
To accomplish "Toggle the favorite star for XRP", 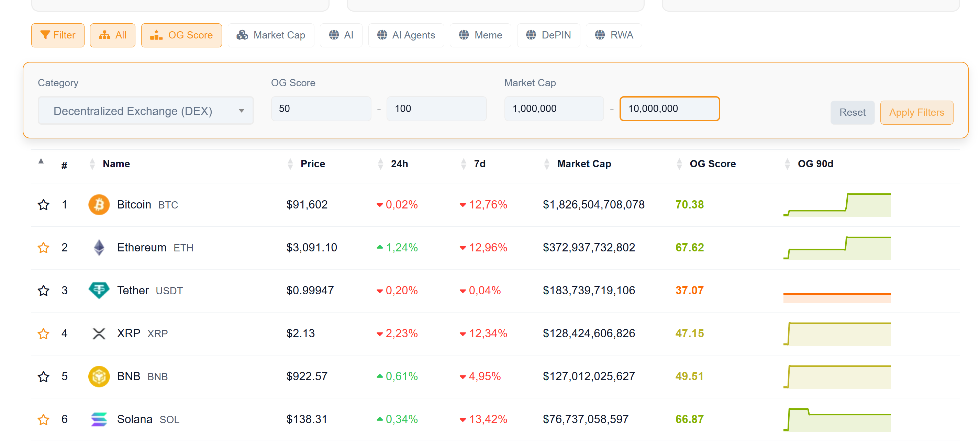I will click(x=43, y=333).
